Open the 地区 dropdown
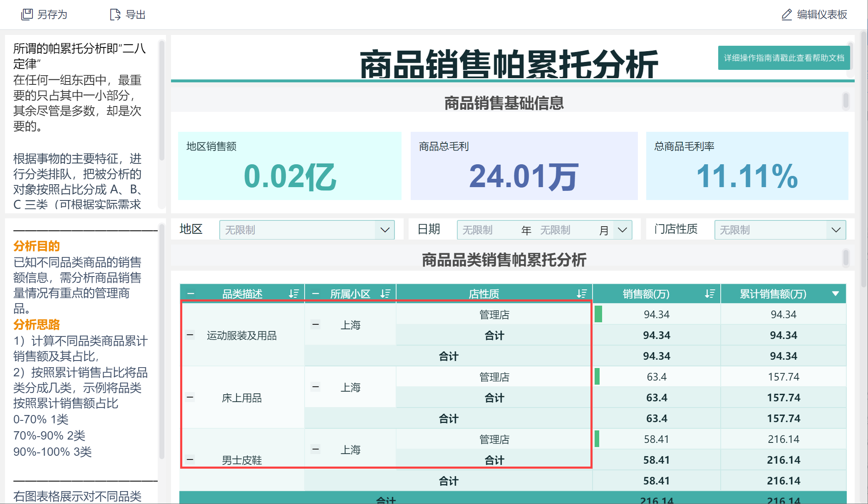This screenshot has width=868, height=504. (384, 230)
